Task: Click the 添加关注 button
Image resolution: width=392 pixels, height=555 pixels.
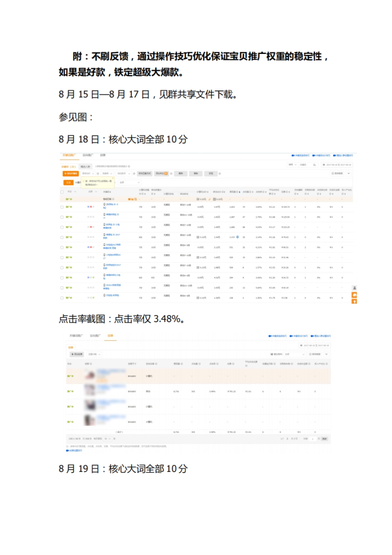Action: (x=161, y=174)
